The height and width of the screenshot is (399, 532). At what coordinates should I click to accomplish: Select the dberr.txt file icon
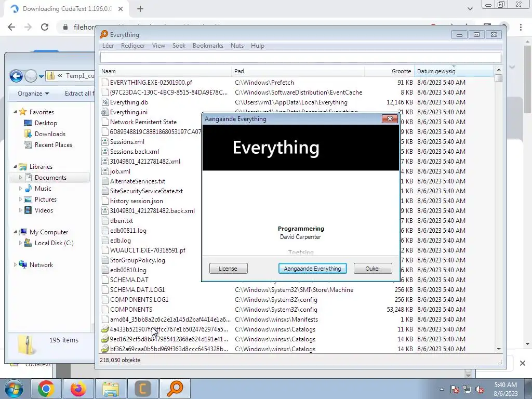click(x=105, y=220)
